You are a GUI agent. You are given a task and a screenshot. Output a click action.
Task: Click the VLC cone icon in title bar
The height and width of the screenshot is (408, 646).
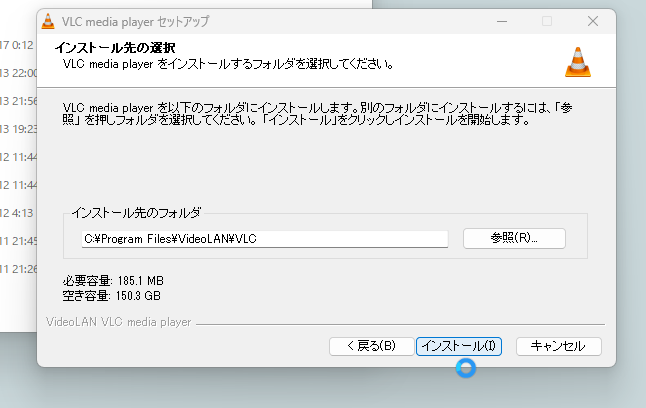coord(48,21)
